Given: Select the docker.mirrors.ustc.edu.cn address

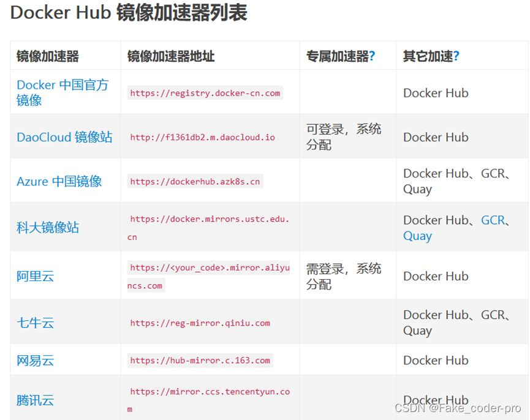Looking at the screenshot, I should [x=208, y=228].
